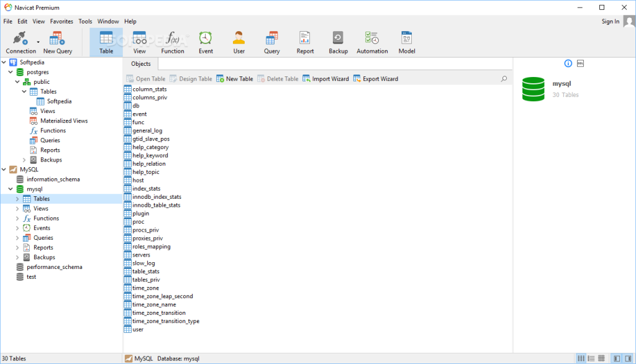This screenshot has height=364, width=636.
Task: Click the Report toolbar icon
Action: [x=305, y=42]
